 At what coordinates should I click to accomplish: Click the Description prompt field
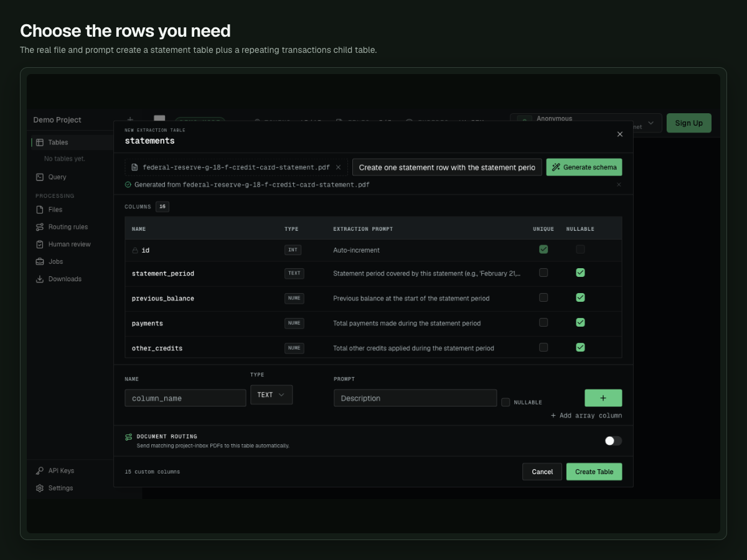(415, 398)
